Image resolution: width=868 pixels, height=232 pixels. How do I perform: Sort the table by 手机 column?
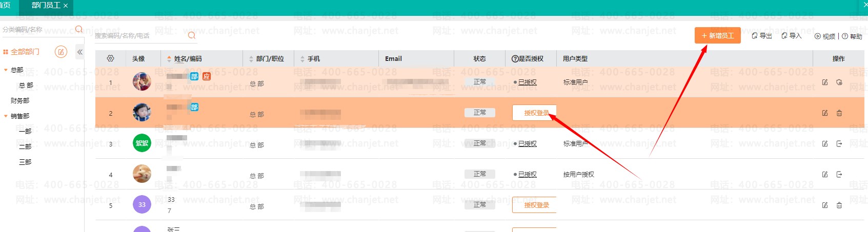click(302, 59)
